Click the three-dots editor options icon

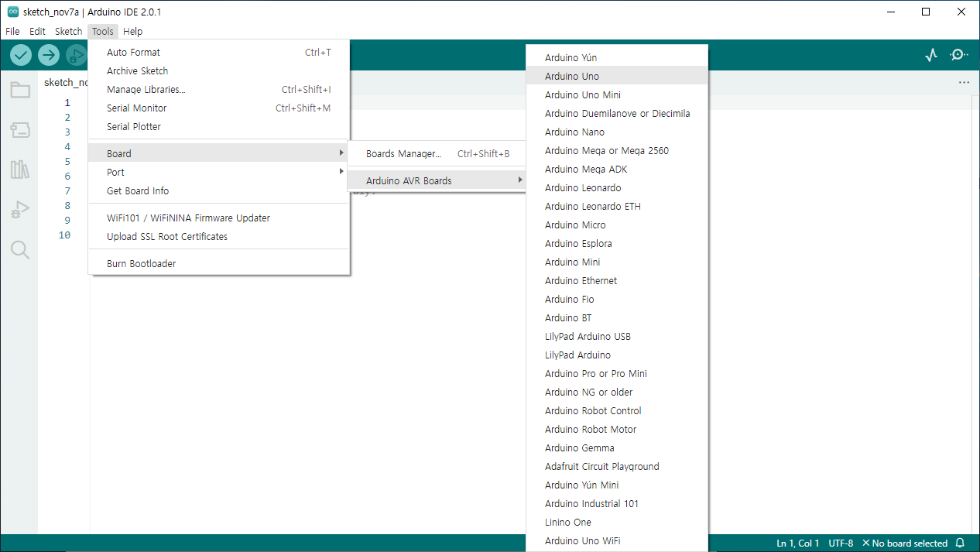click(x=964, y=82)
